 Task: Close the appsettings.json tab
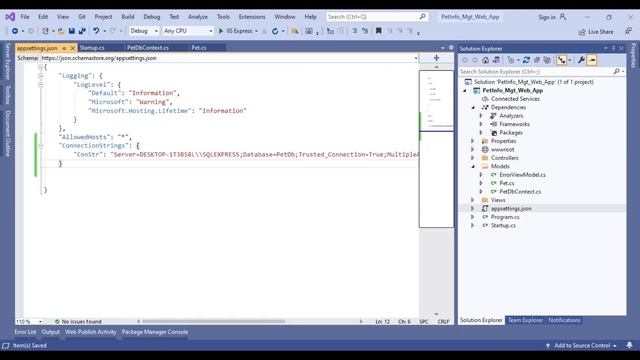point(73,48)
